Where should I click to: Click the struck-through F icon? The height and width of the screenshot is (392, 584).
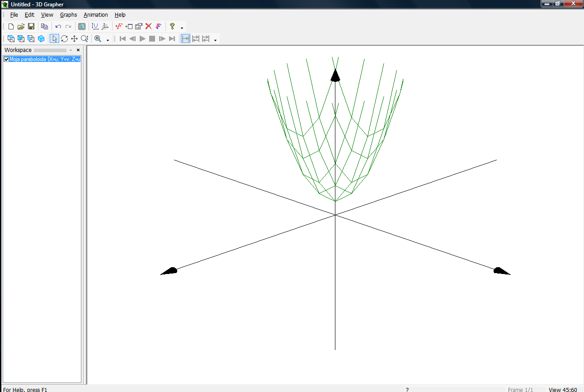click(x=158, y=27)
